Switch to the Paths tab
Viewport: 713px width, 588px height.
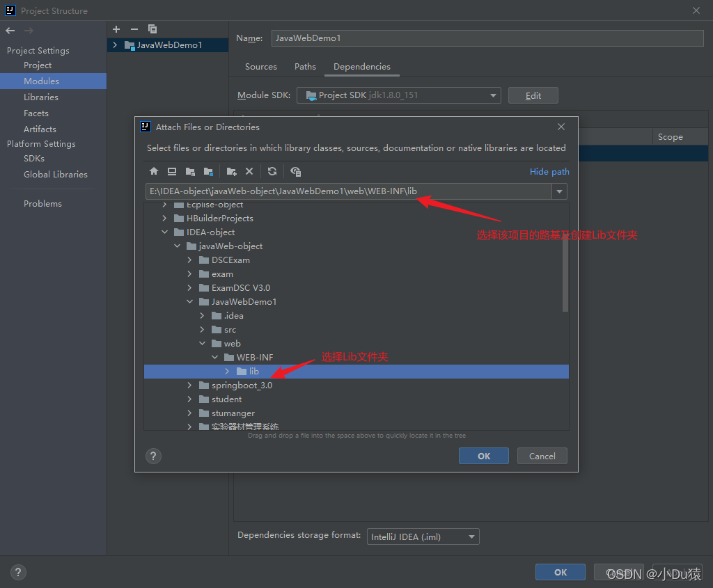pyautogui.click(x=305, y=66)
